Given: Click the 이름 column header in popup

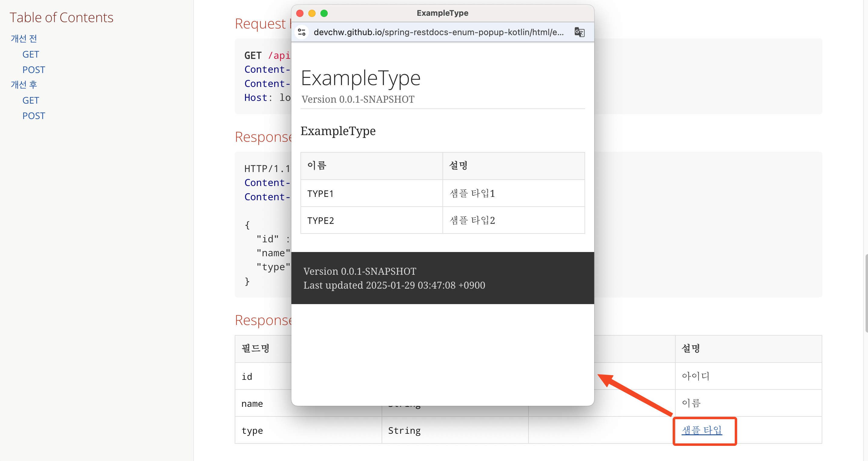Looking at the screenshot, I should (x=371, y=166).
